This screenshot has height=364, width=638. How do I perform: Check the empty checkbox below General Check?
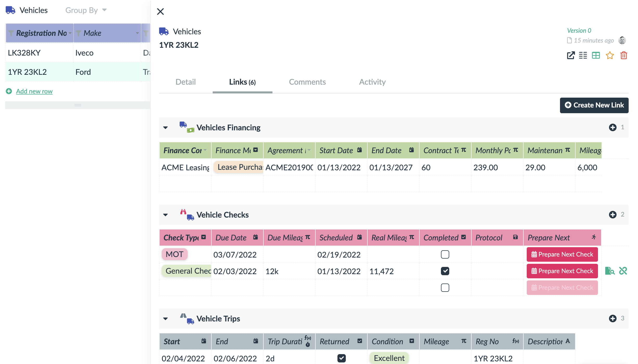coord(445,287)
